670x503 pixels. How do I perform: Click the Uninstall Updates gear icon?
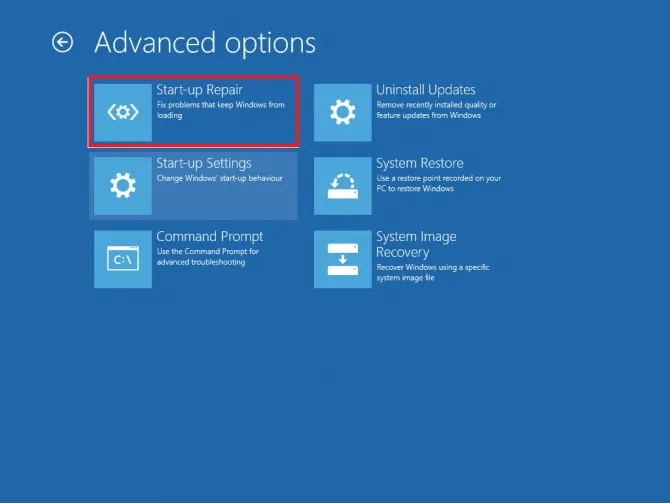[343, 112]
